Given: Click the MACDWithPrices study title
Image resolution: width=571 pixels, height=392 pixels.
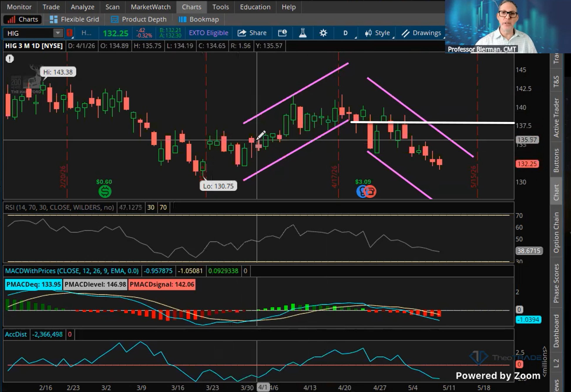Looking at the screenshot, I should click(x=72, y=271).
